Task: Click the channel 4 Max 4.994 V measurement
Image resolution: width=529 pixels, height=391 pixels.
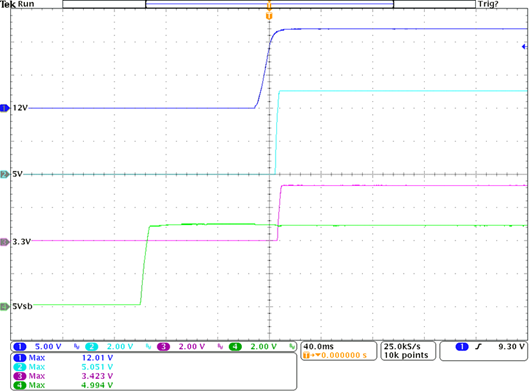Action: (x=63, y=385)
